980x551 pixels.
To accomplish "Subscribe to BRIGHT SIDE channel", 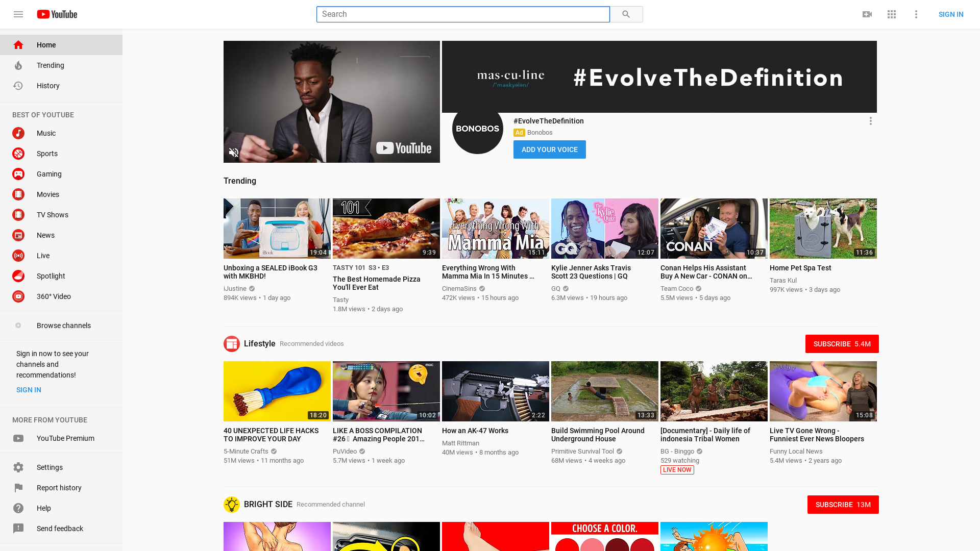I will (x=843, y=505).
